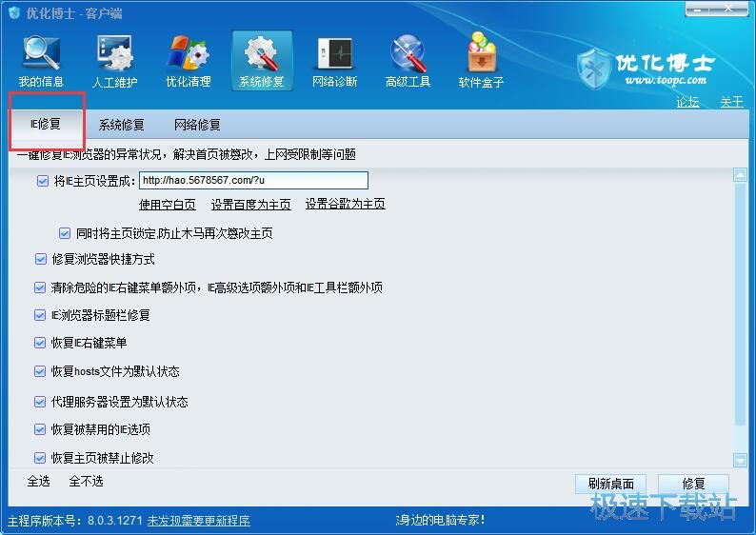Click the title bar shield app icon
Viewport: 756px width, 535px height.
coord(14,12)
